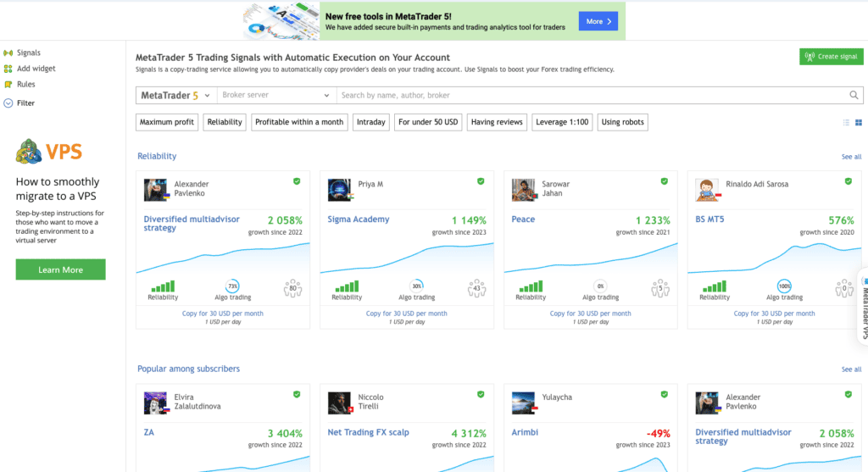Click the More button in banner
This screenshot has height=472, width=868.
tap(598, 21)
